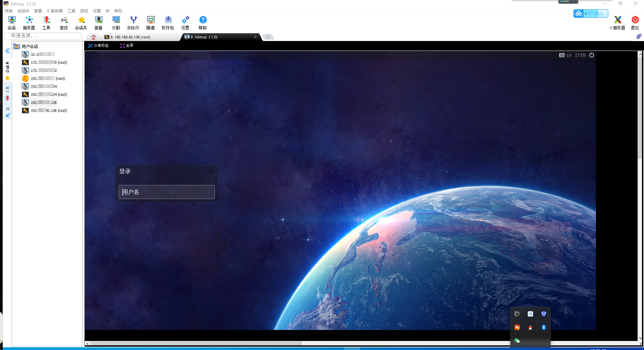Select the 192. Xdmcp session ending .136
Image resolution: width=644 pixels, height=350 pixels.
pyautogui.click(x=39, y=103)
